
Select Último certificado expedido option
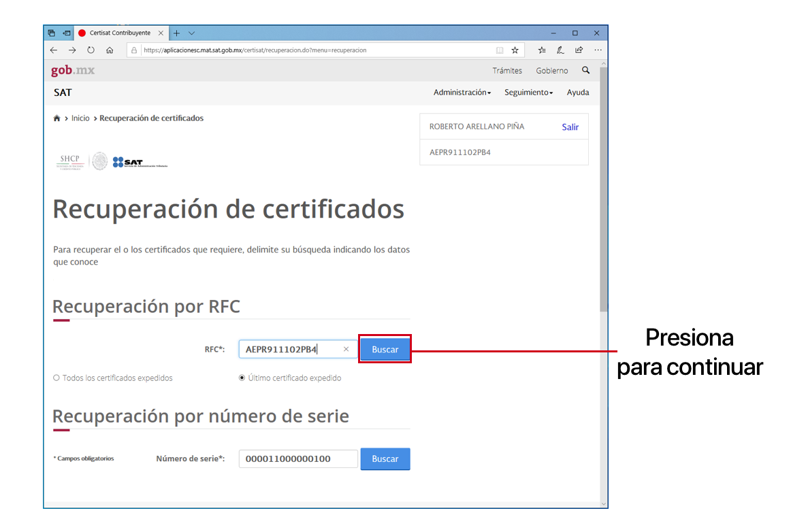pyautogui.click(x=290, y=378)
